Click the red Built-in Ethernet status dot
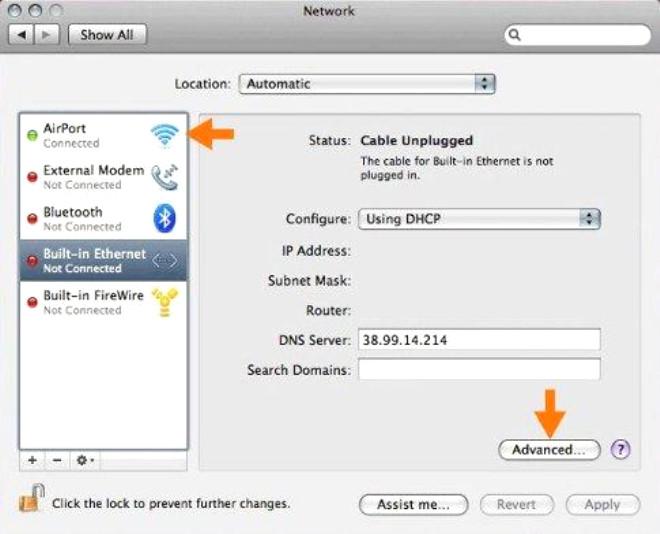 coord(32,261)
